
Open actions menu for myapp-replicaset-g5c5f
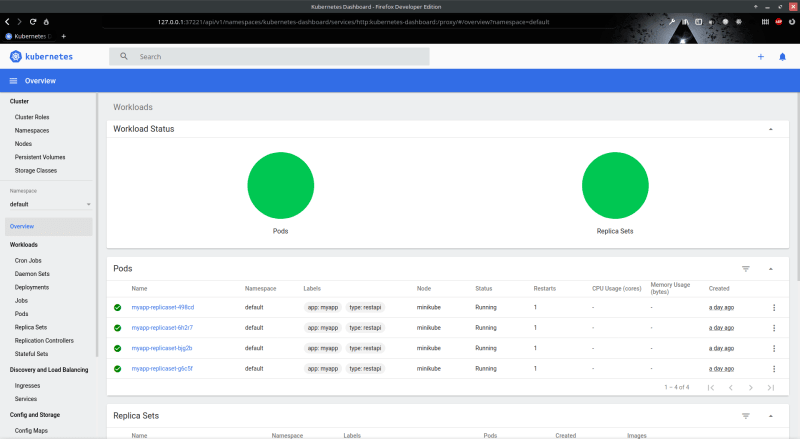click(774, 369)
